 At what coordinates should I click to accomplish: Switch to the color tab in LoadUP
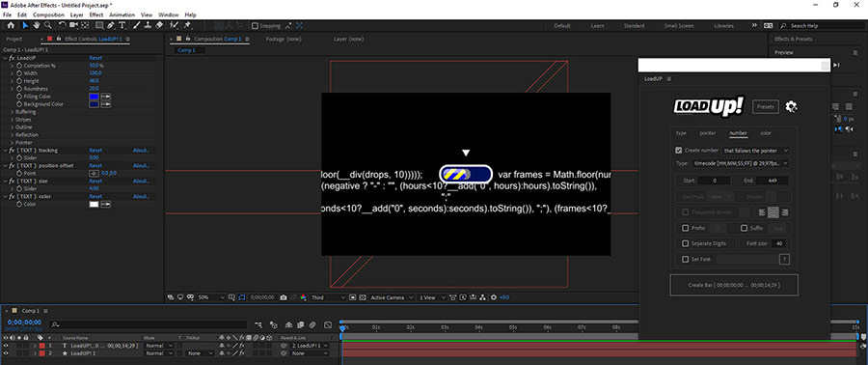point(766,133)
